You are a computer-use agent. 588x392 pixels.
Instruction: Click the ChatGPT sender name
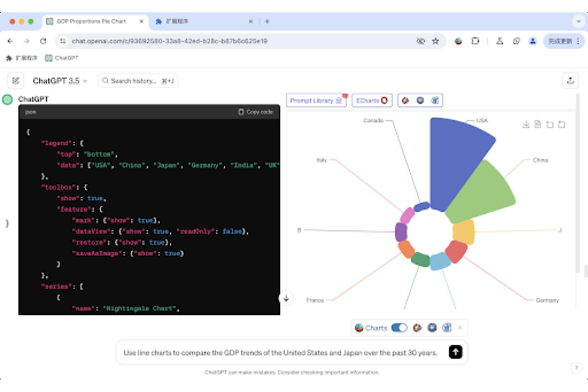(33, 99)
